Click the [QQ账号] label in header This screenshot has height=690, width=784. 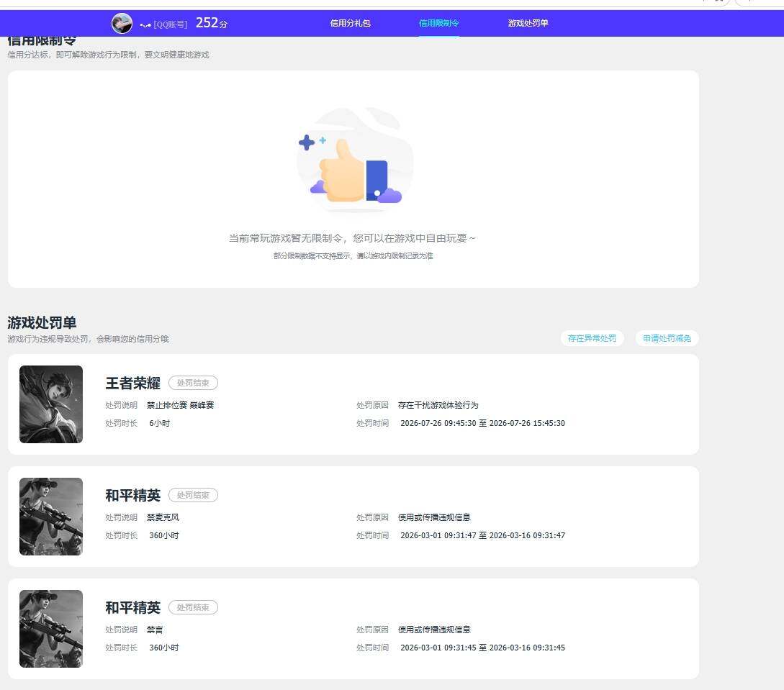tap(171, 24)
